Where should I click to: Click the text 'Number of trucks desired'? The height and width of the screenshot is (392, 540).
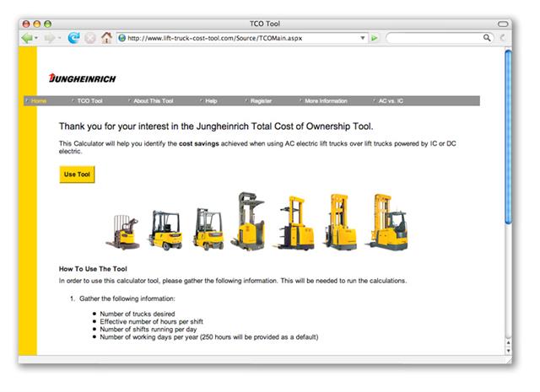[x=138, y=314]
